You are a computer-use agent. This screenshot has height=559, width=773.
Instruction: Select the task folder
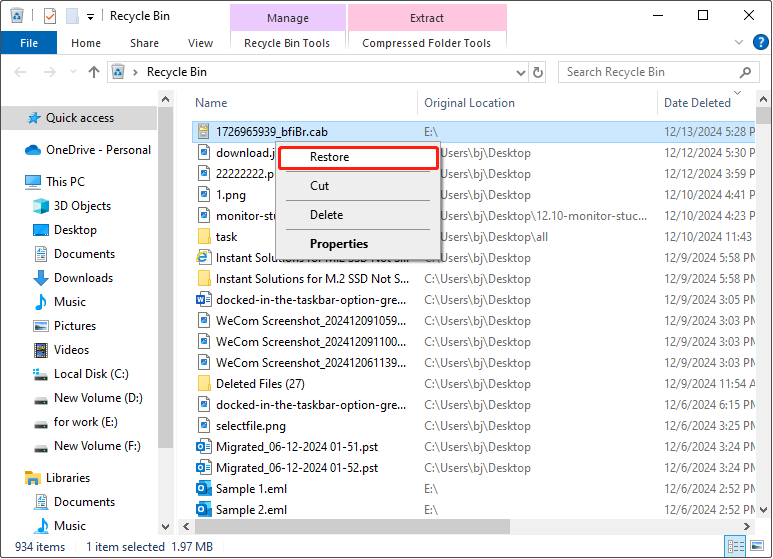[x=226, y=237]
